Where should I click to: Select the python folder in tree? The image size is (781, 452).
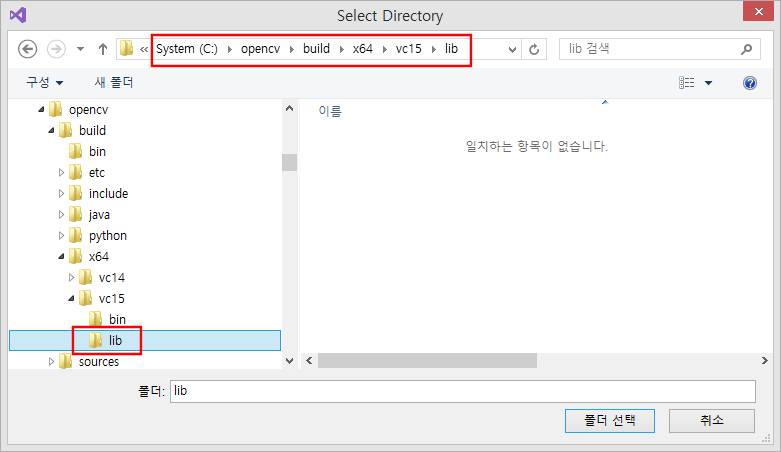pyautogui.click(x=107, y=236)
